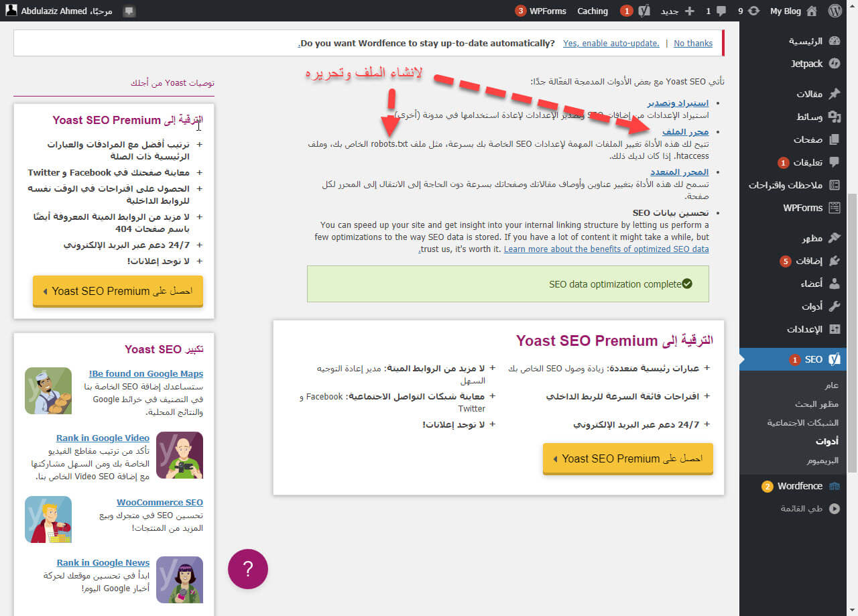Open 'Rank in Google News' link

click(103, 562)
